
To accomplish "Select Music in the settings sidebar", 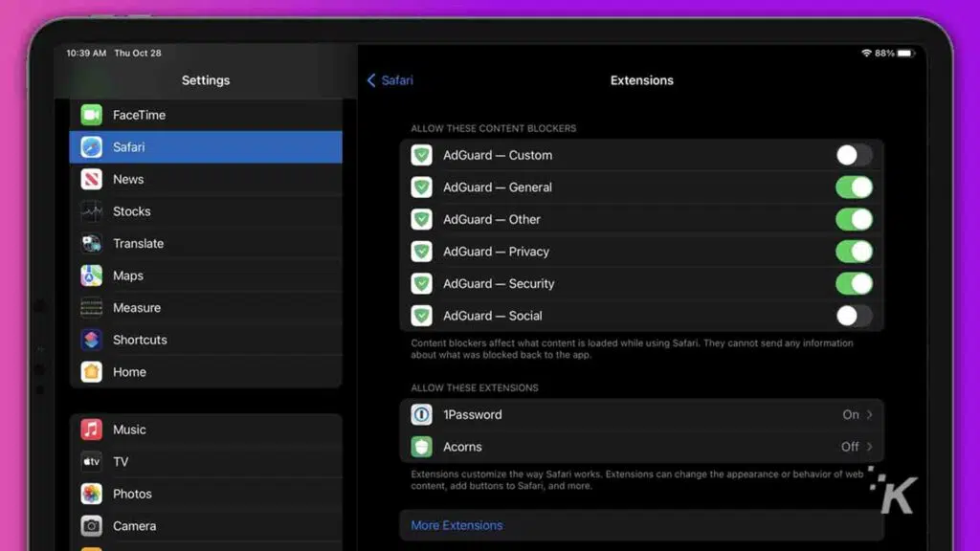I will click(x=91, y=430).
